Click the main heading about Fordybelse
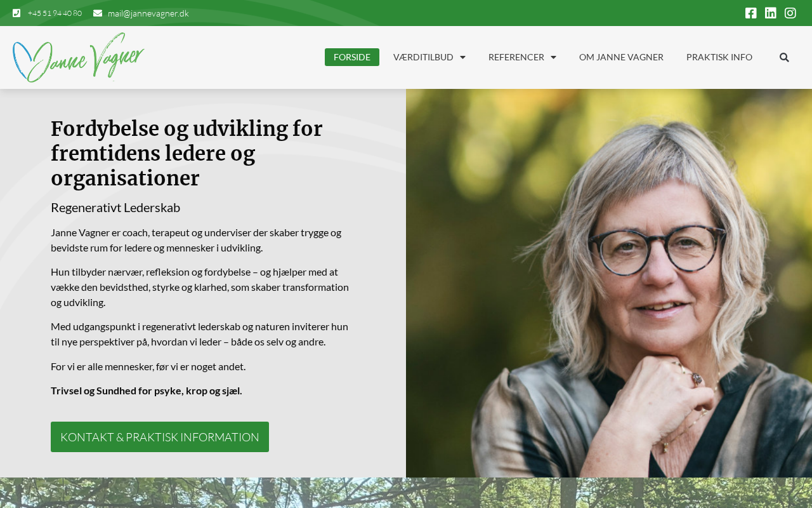Screen dimensions: 812x508 click(187, 154)
